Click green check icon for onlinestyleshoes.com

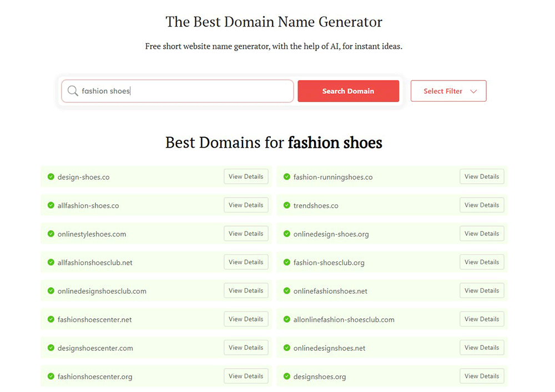tap(51, 234)
